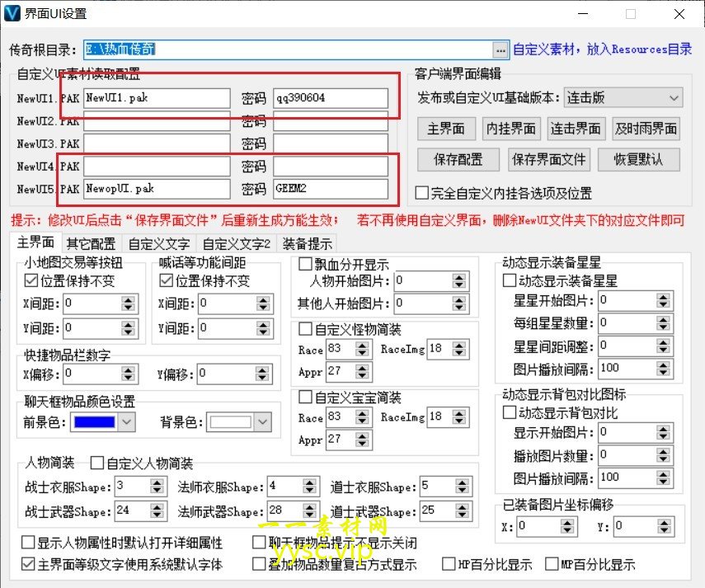This screenshot has width=705, height=588.
Task: Increase 显示开始图片 spinner value
Action: (663, 429)
